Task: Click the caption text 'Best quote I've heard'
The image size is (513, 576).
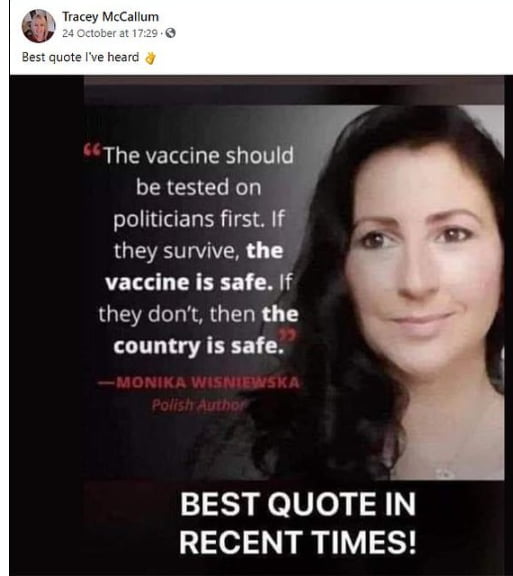Action: pyautogui.click(x=80, y=57)
